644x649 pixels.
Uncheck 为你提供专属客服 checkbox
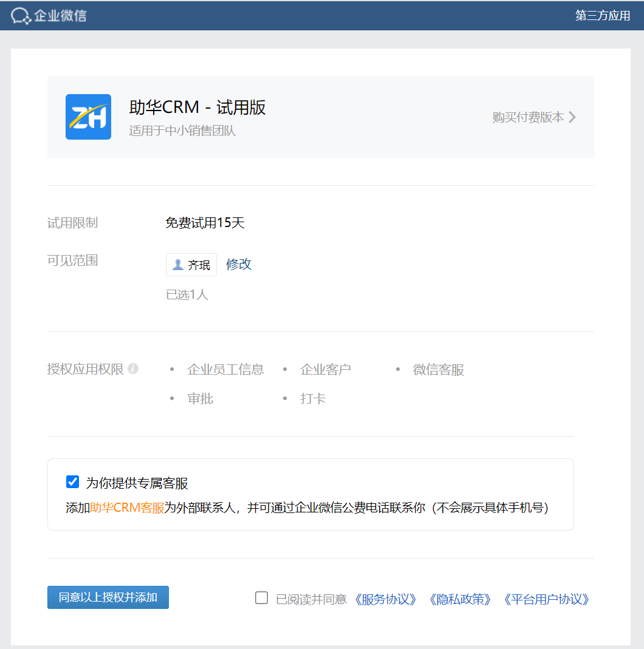pos(72,482)
